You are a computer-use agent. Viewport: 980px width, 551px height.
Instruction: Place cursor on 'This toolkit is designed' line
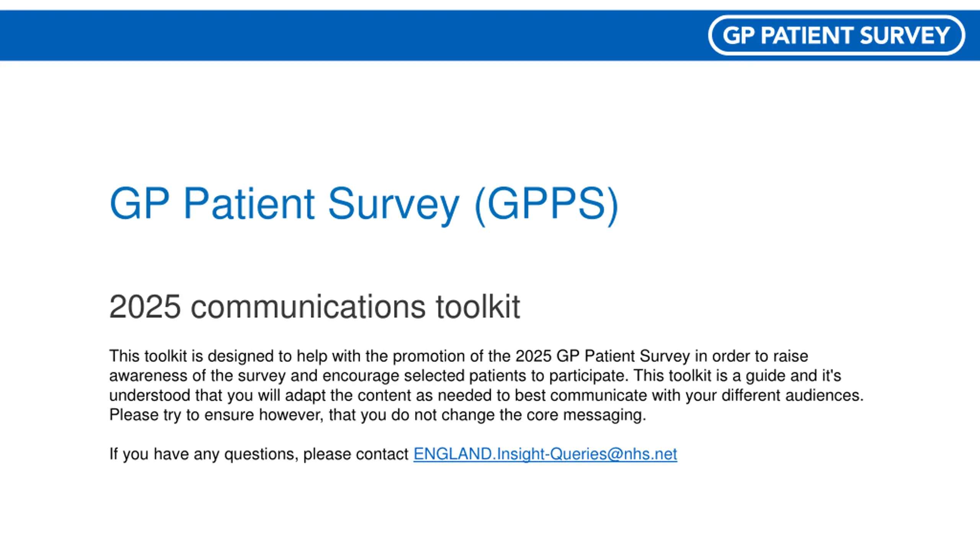[459, 356]
